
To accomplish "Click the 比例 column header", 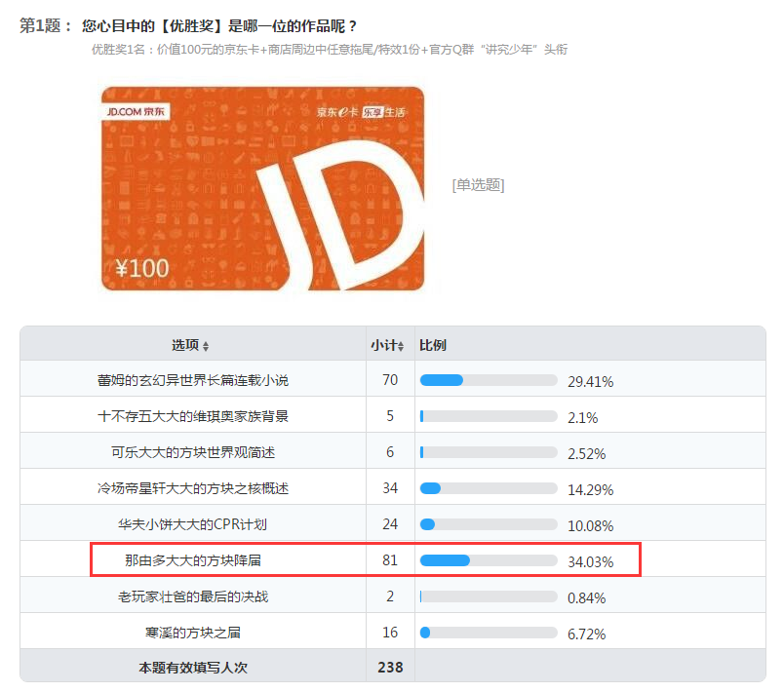I will 433,345.
